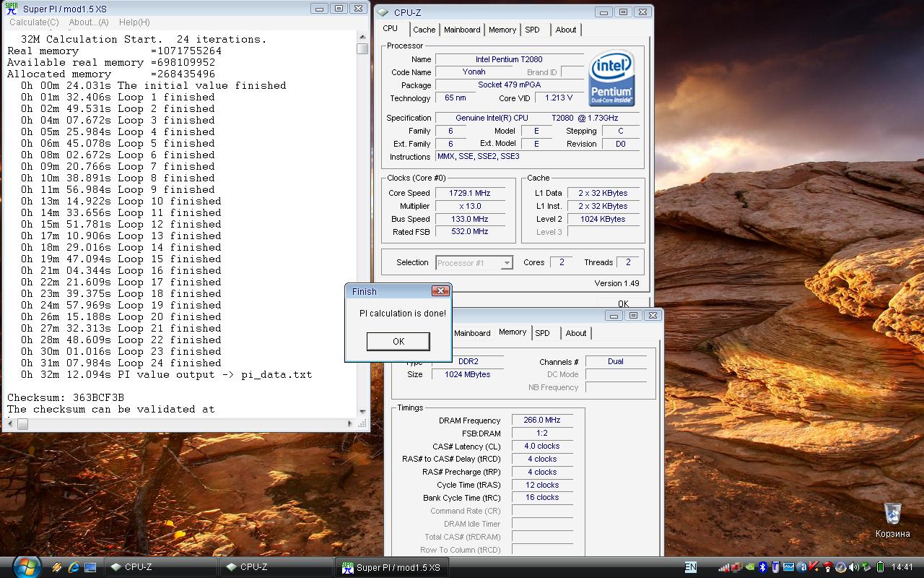Click the DRAM Frequency value 266.0 MHz
The width and height of the screenshot is (924, 578).
(x=542, y=420)
